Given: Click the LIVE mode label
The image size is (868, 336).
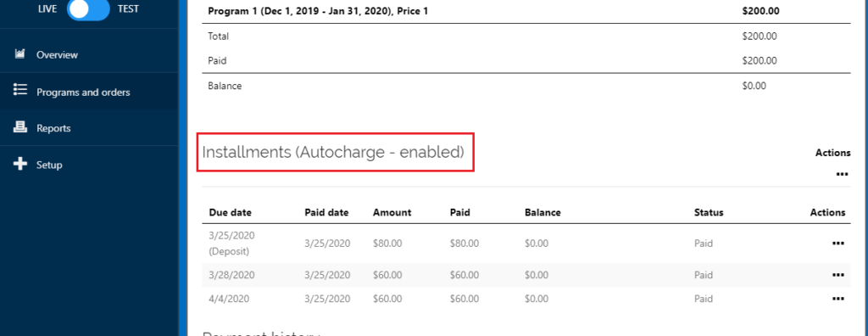Looking at the screenshot, I should [x=47, y=8].
